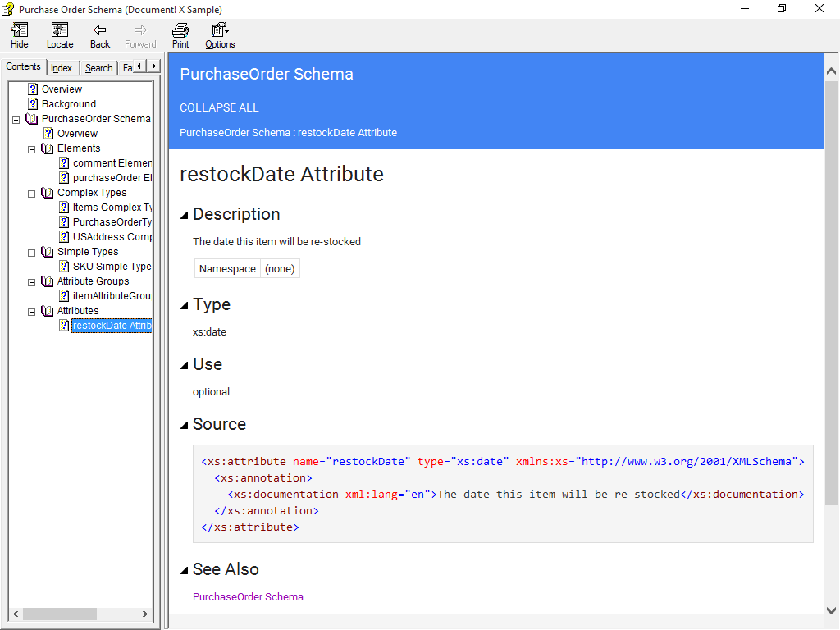Image resolution: width=840 pixels, height=630 pixels.
Task: Click contents pane scroll-left arrow
Action: [16, 614]
